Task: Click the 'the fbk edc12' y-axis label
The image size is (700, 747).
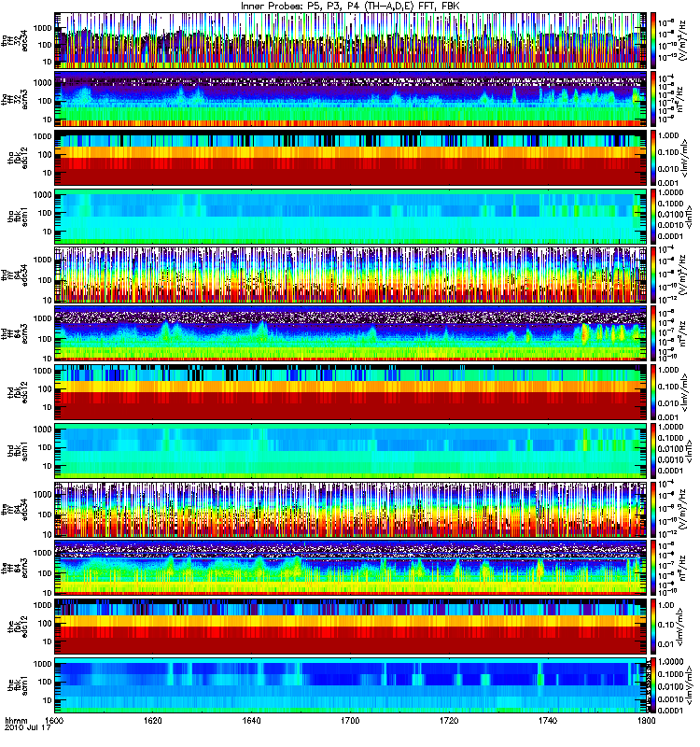Action: tap(18, 627)
